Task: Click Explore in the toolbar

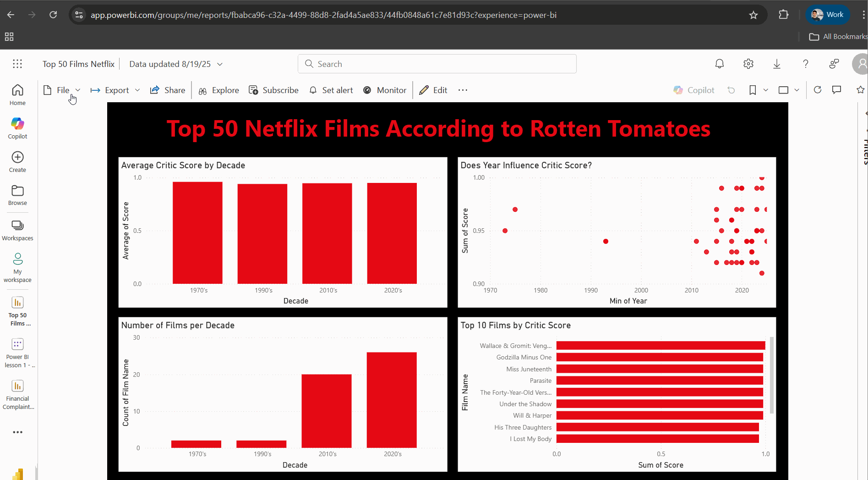Action: click(x=219, y=90)
